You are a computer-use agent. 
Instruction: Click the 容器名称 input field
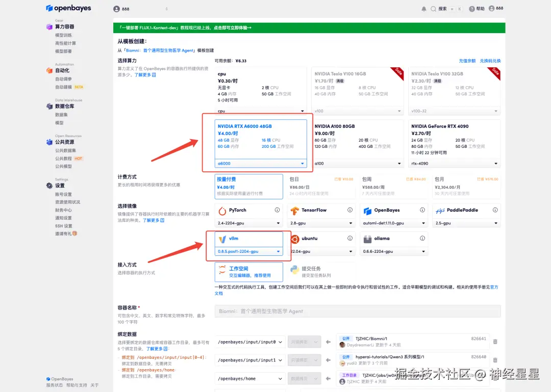[x=358, y=311]
